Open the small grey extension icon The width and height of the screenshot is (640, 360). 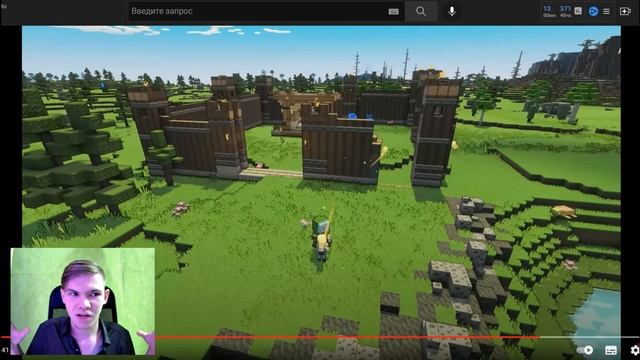point(578,11)
